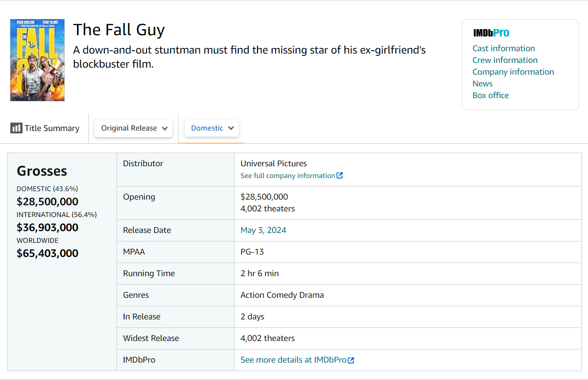Click the Distributor row label
Screen dimensions: 588x380
[143, 163]
